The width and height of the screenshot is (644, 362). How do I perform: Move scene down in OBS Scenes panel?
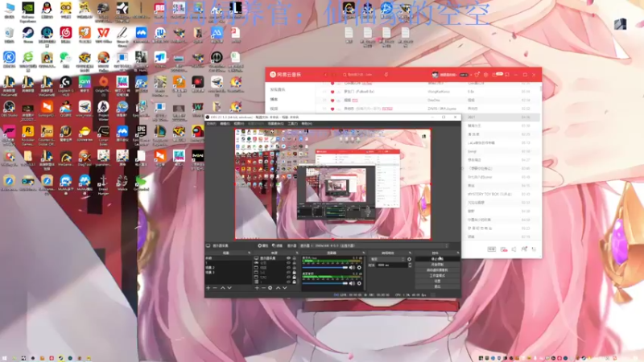coord(229,288)
